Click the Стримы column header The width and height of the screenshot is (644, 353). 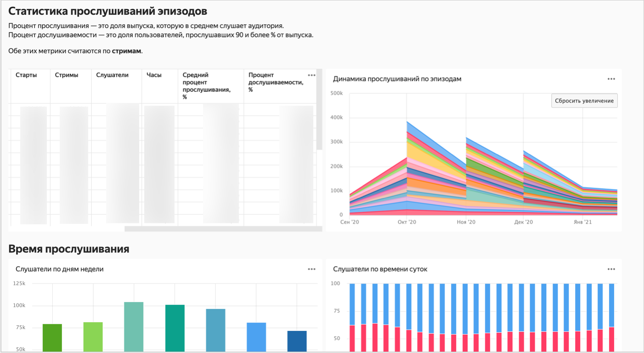click(x=67, y=75)
